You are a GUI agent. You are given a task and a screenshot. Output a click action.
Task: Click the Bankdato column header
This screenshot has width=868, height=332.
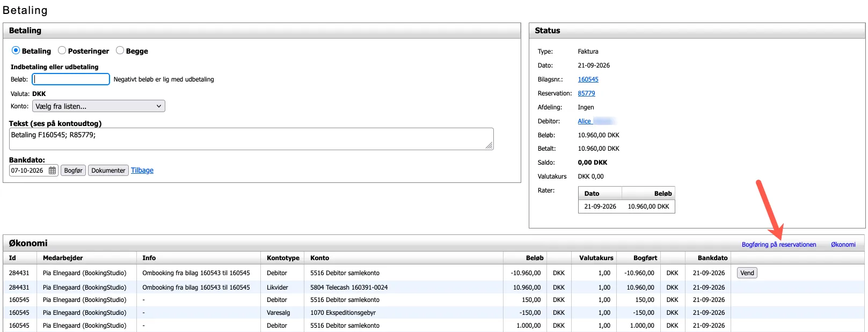coord(712,258)
